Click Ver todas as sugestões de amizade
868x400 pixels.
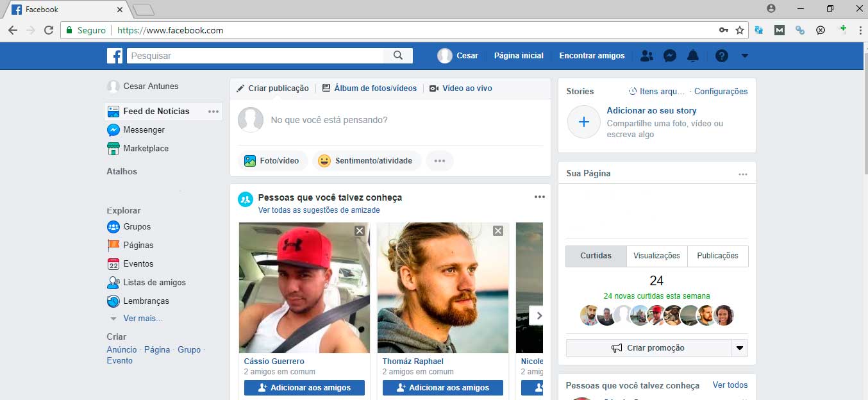pyautogui.click(x=319, y=210)
